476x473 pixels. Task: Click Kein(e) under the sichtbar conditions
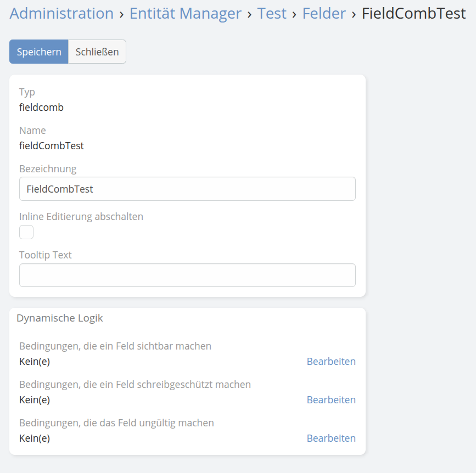coord(35,362)
